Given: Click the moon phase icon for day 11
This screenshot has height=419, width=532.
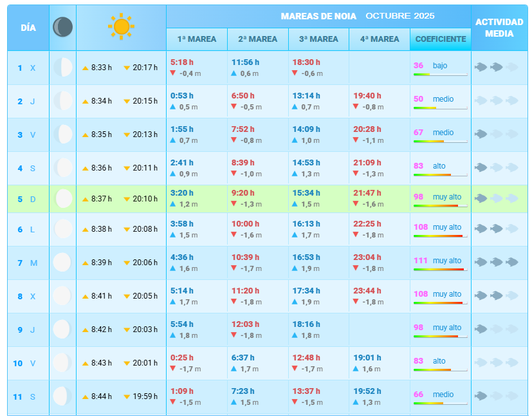Looking at the screenshot, I should [62, 396].
